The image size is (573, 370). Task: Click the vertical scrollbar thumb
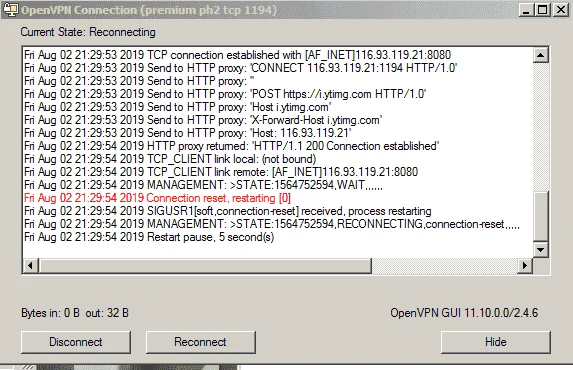point(540,216)
